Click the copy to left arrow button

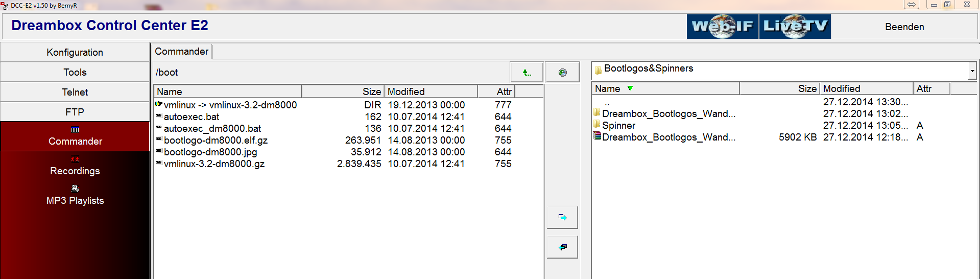pos(562,247)
